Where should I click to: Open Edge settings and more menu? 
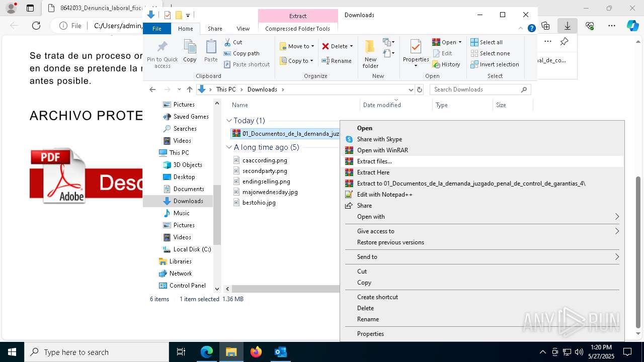click(x=611, y=25)
